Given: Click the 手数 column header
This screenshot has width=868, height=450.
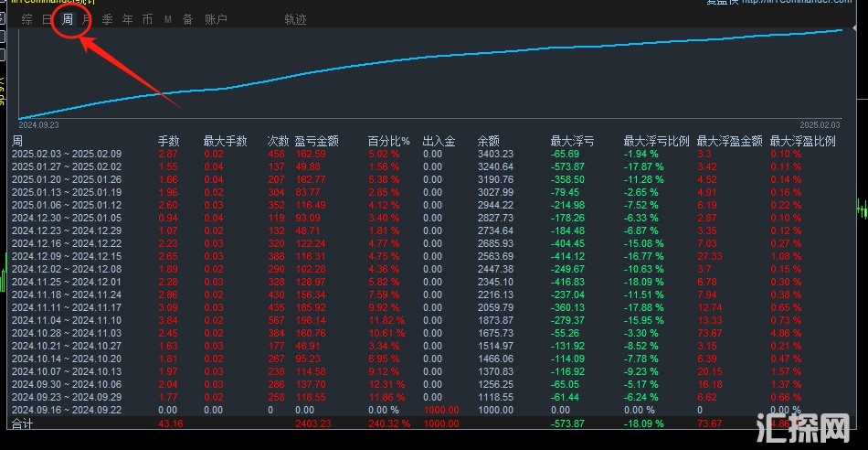Looking at the screenshot, I should [168, 141].
